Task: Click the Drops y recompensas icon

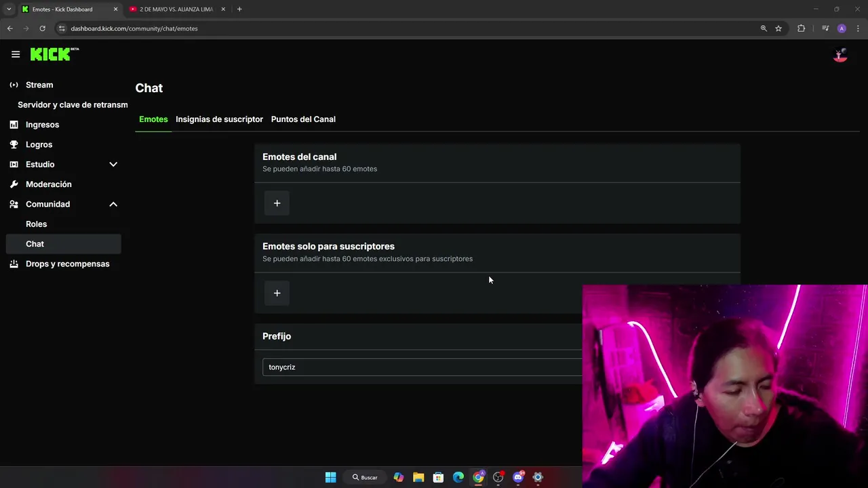Action: pyautogui.click(x=14, y=264)
